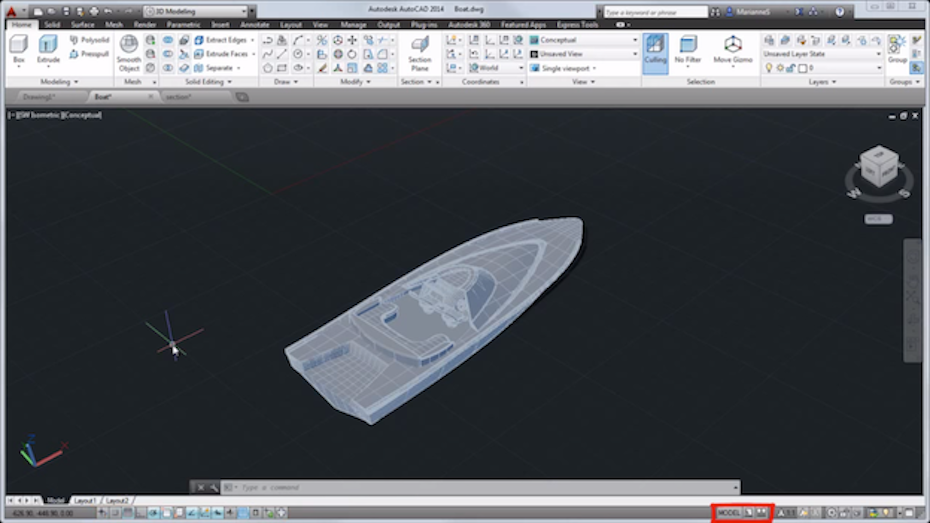Click the Extract Edges button
This screenshot has height=523, width=930.
tap(223, 40)
